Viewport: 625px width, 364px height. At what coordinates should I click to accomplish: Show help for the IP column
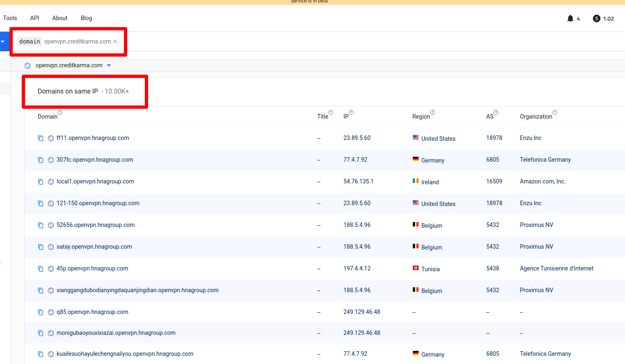(x=351, y=112)
